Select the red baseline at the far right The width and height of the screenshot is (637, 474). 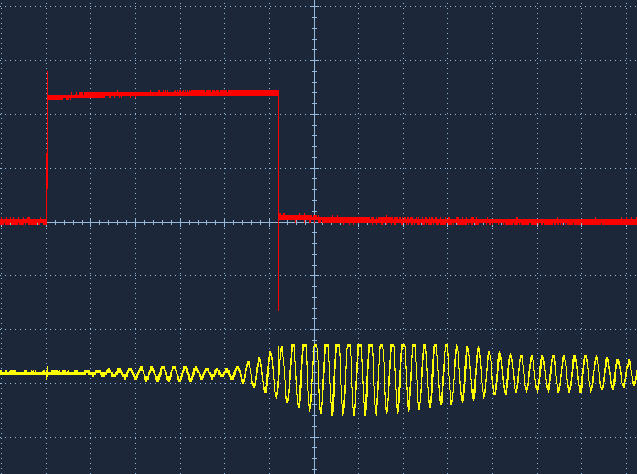(x=600, y=221)
